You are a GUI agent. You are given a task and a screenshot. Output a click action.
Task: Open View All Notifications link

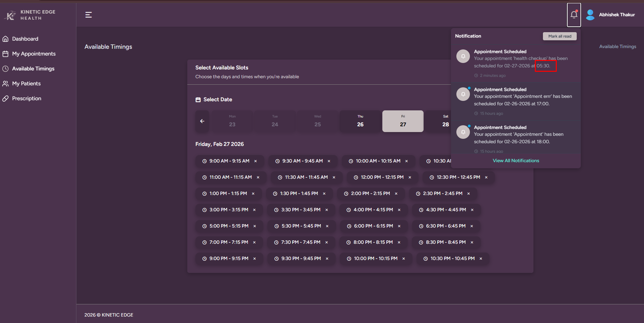click(x=516, y=160)
